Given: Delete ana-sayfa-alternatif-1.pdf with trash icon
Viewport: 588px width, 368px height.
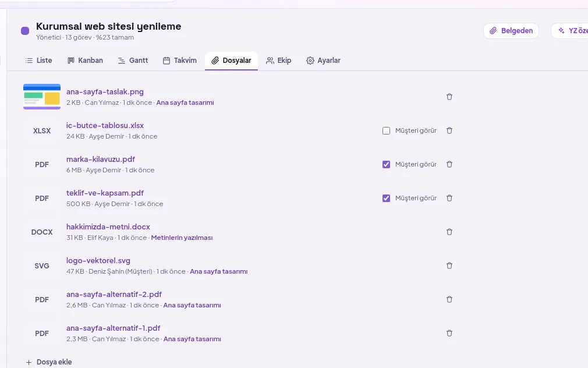Looking at the screenshot, I should pyautogui.click(x=449, y=333).
